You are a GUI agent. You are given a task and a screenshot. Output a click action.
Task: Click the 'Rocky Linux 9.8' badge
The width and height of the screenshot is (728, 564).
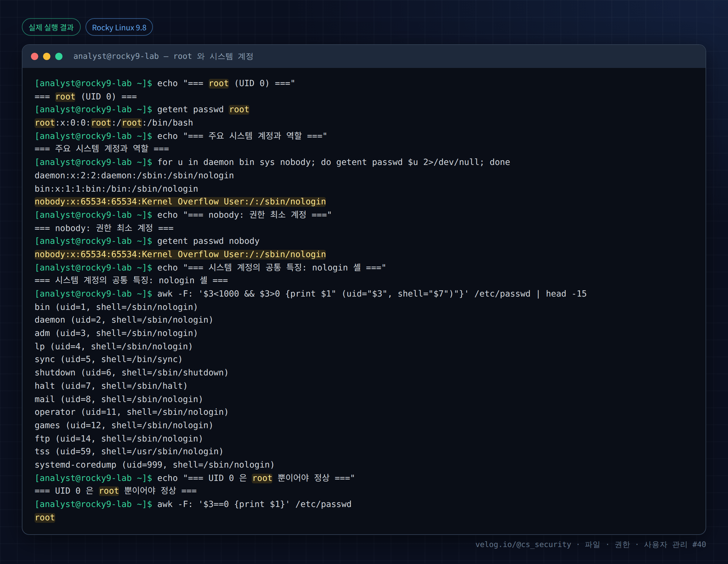click(119, 27)
